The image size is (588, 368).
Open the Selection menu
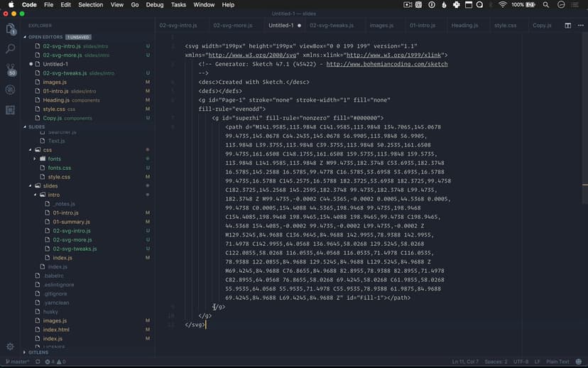pyautogui.click(x=90, y=5)
